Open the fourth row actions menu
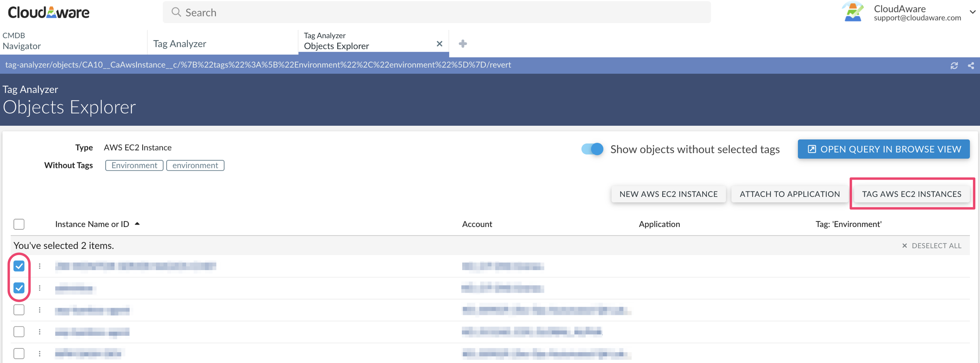The image size is (980, 363). [40, 332]
